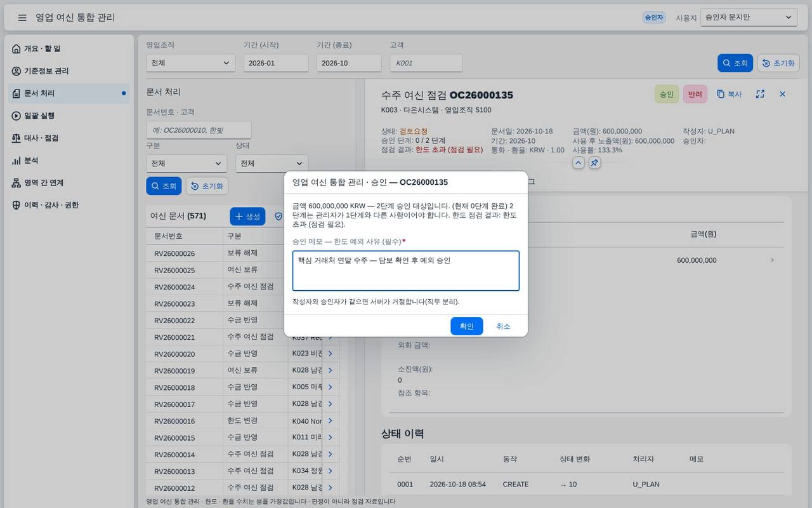Select 문서 처리 sidebar item
812x508 pixels.
click(69, 93)
